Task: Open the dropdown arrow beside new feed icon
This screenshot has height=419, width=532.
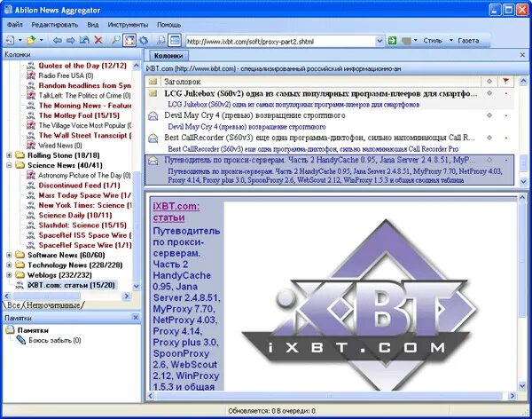Action: (20, 41)
